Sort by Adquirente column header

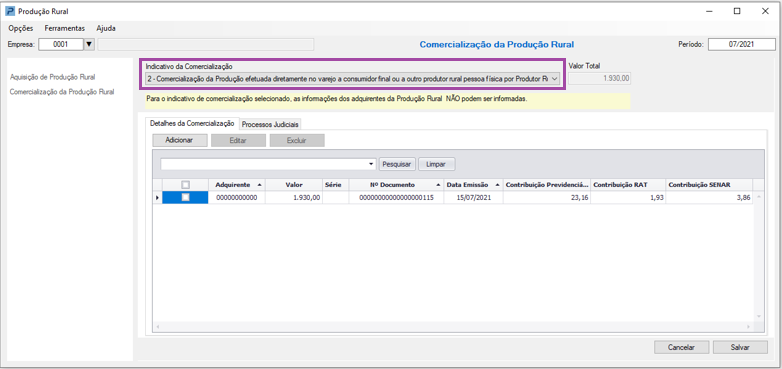click(236, 184)
